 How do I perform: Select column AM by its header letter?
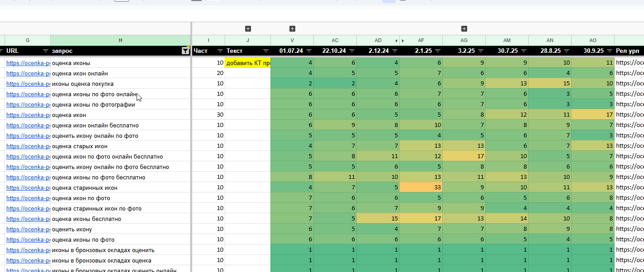(x=507, y=40)
